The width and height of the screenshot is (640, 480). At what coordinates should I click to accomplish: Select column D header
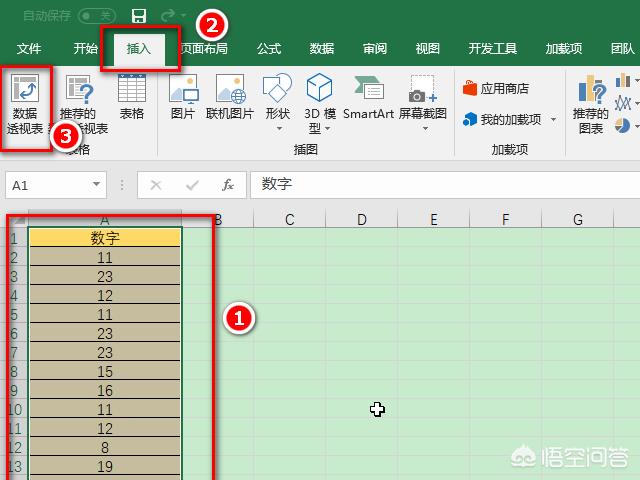pyautogui.click(x=361, y=220)
